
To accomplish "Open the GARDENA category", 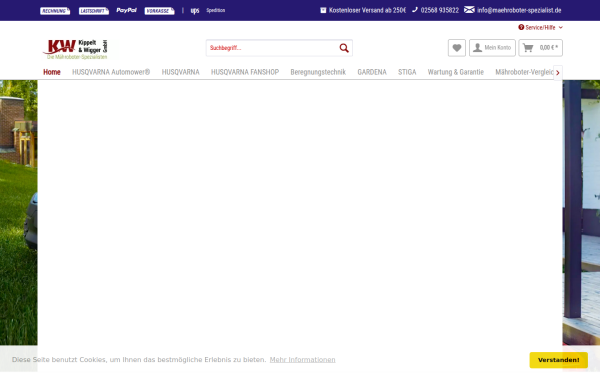I will pyautogui.click(x=372, y=72).
